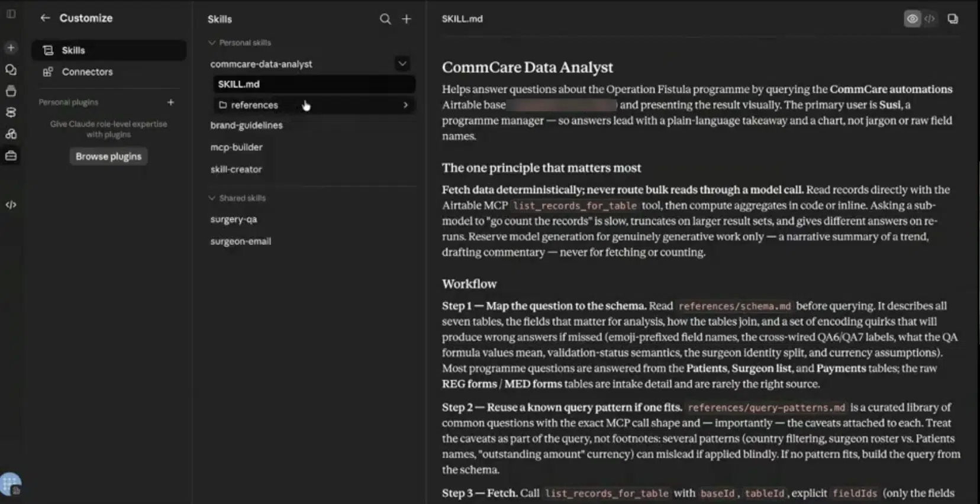The height and width of the screenshot is (504, 980).
Task: Open the commcare-data-analyst chevron dropdown
Action: coord(402,63)
